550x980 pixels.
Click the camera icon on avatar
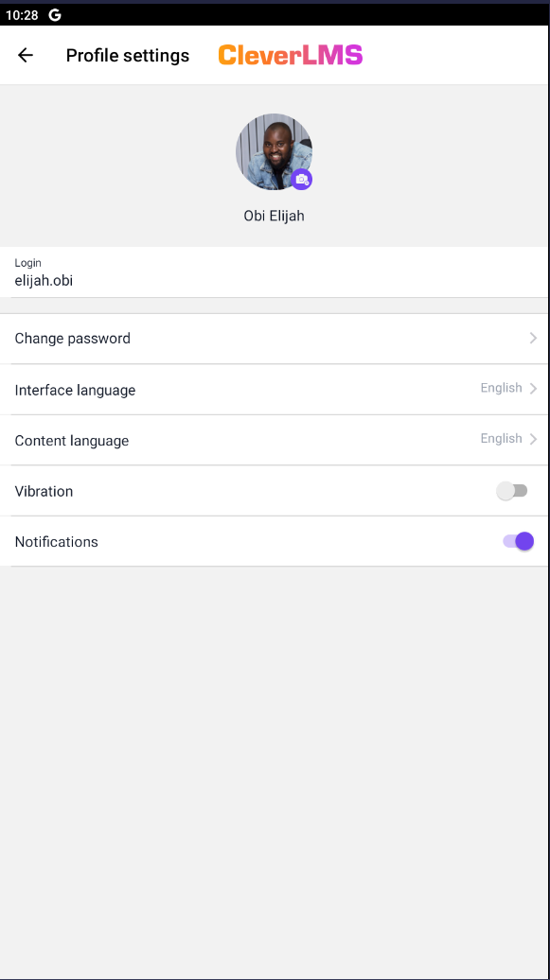click(x=302, y=180)
